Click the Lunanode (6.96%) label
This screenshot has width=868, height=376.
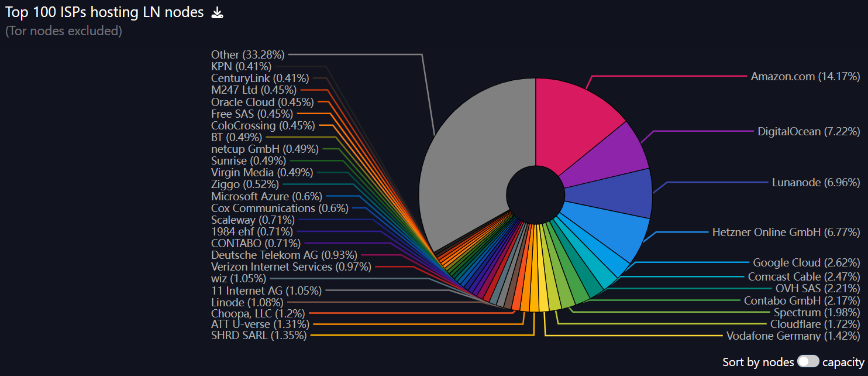[816, 183]
